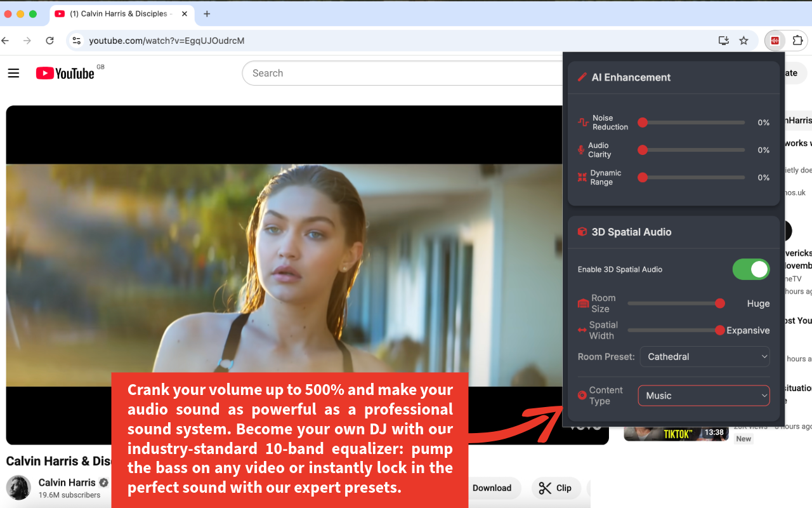
Task: Toggle the bookmark star in the address bar
Action: coord(743,40)
